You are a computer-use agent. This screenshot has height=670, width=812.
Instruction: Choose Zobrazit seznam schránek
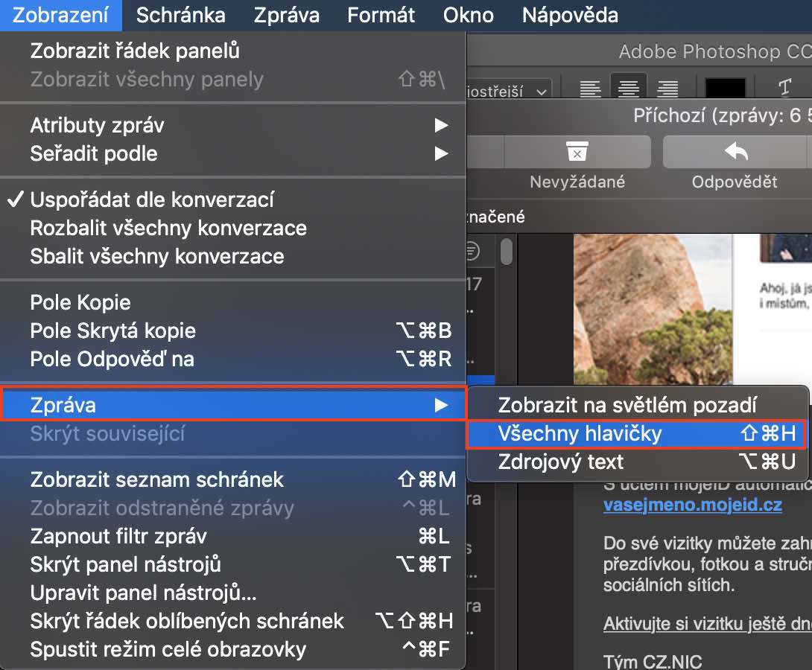pyautogui.click(x=233, y=479)
